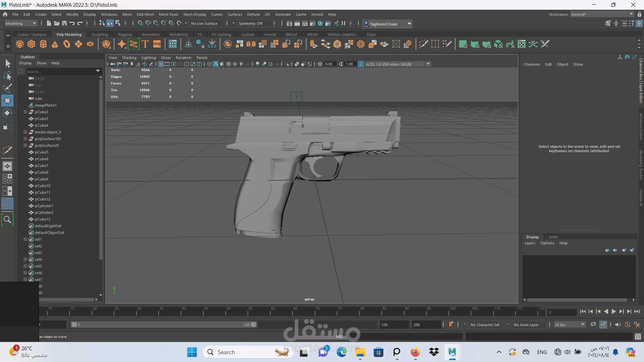Activate the Paint Selection tool

(x=7, y=88)
